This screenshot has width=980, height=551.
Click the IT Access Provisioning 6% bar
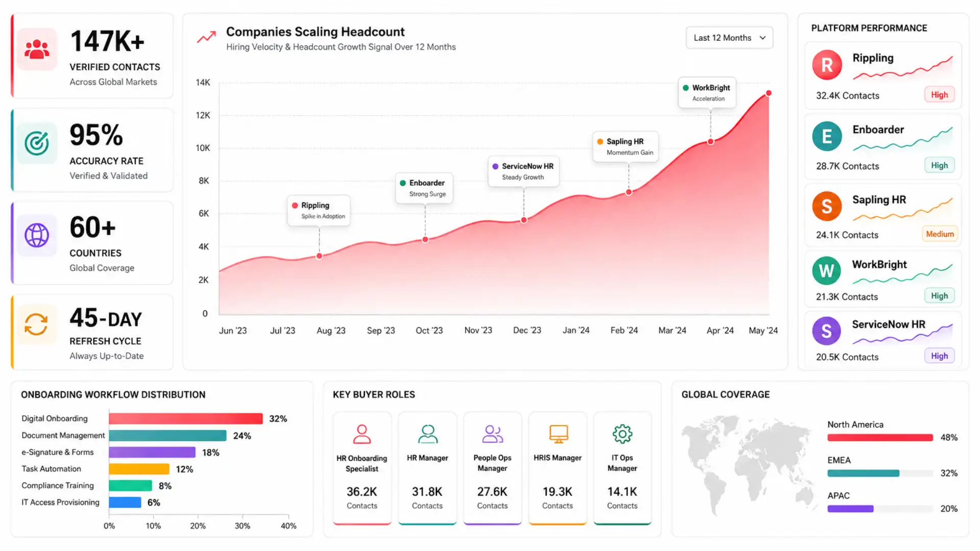[125, 503]
